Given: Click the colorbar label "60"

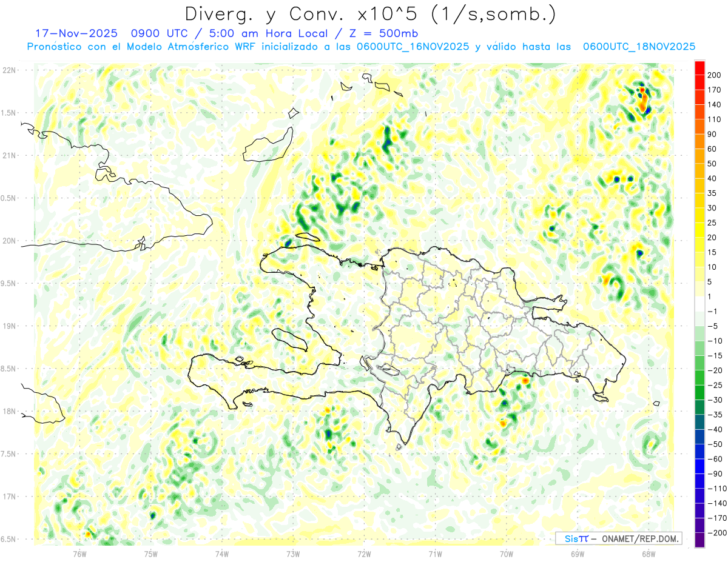Looking at the screenshot, I should point(713,149).
